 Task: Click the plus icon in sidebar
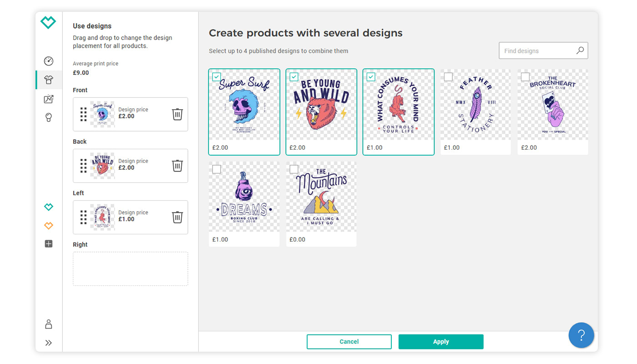(49, 244)
